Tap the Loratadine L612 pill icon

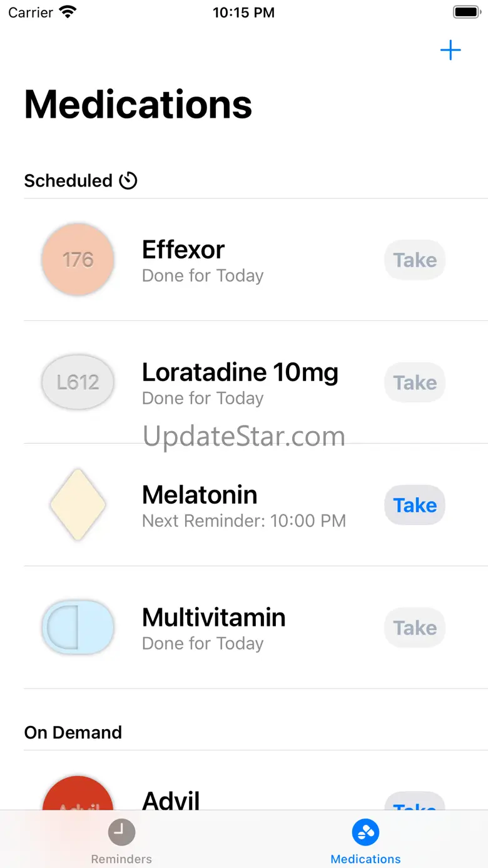(x=78, y=382)
